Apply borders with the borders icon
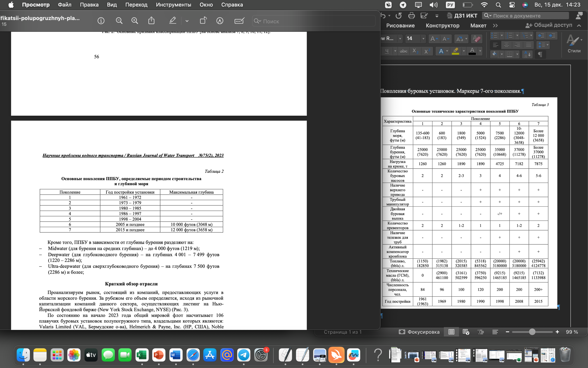 click(510, 54)
